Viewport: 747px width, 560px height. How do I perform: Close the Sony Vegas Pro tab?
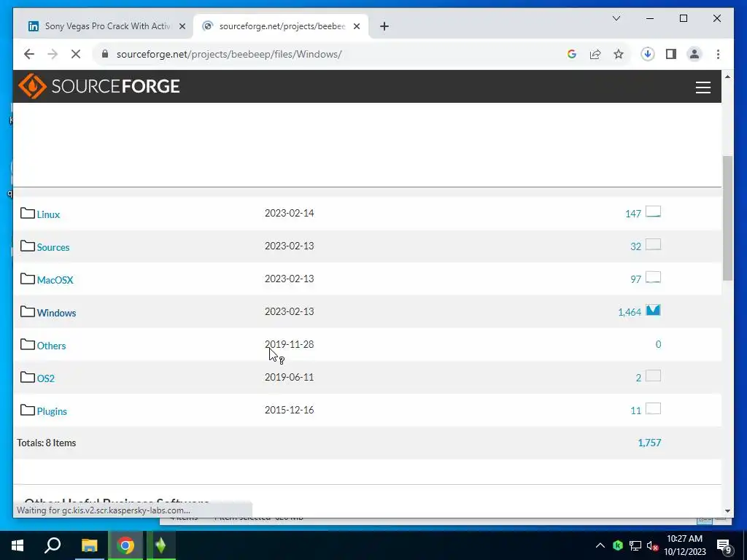click(x=182, y=27)
